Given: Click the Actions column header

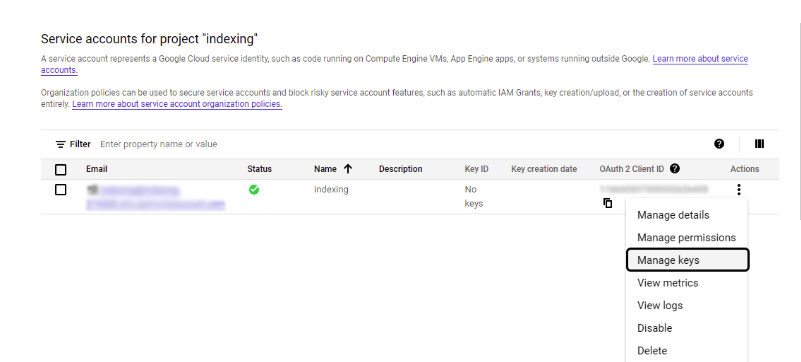Looking at the screenshot, I should click(x=744, y=169).
